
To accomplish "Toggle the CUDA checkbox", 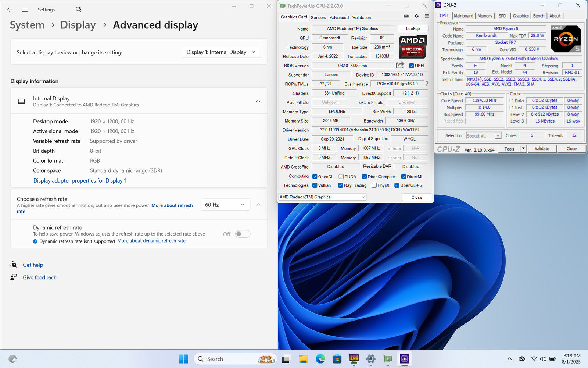I will (341, 177).
